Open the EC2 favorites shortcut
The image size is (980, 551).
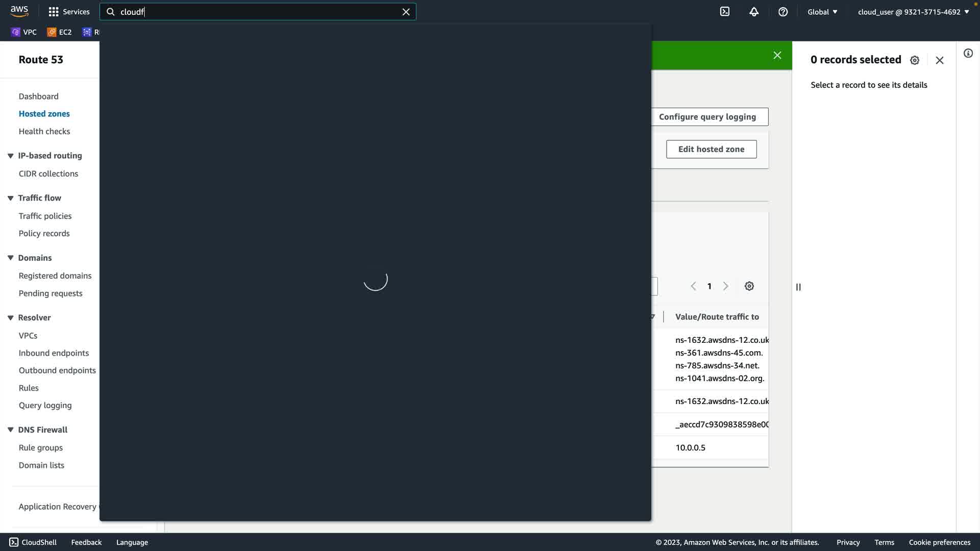pos(59,32)
